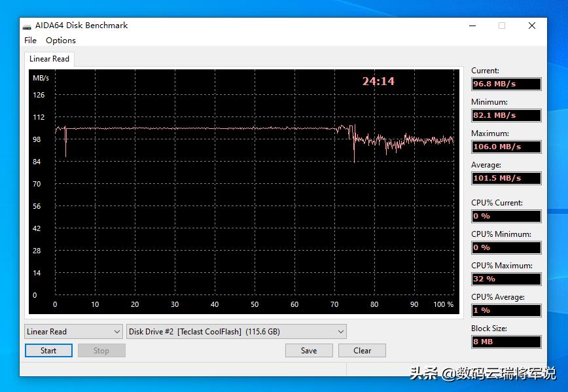Click the Stop button

(101, 350)
